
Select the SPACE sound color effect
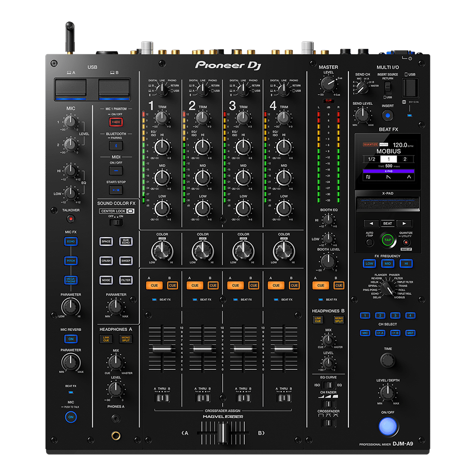[106, 241]
